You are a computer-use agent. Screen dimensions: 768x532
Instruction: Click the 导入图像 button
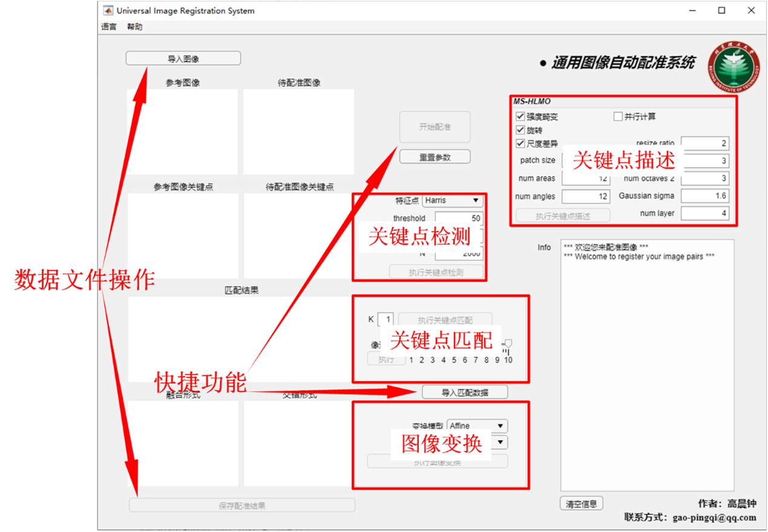[x=183, y=59]
